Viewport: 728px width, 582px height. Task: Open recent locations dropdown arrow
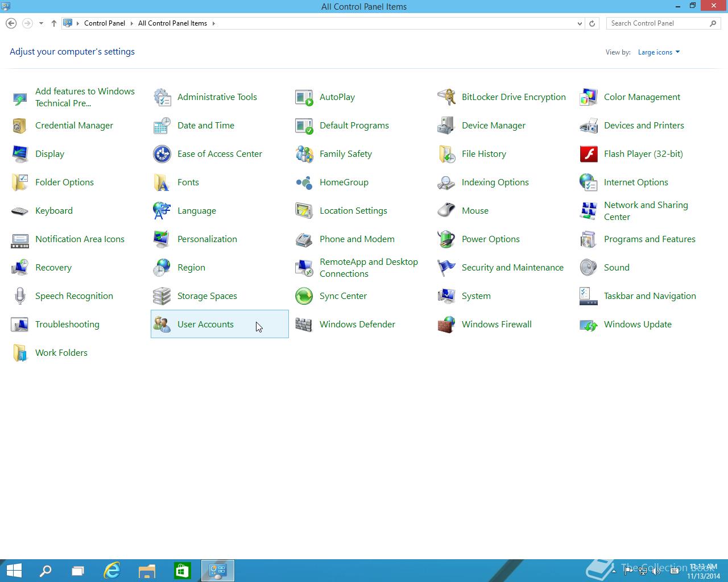click(41, 23)
